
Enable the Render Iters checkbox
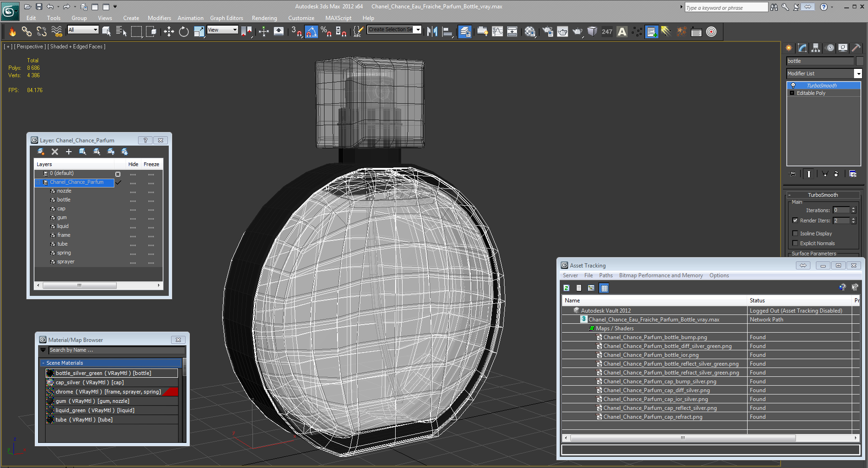pyautogui.click(x=795, y=221)
